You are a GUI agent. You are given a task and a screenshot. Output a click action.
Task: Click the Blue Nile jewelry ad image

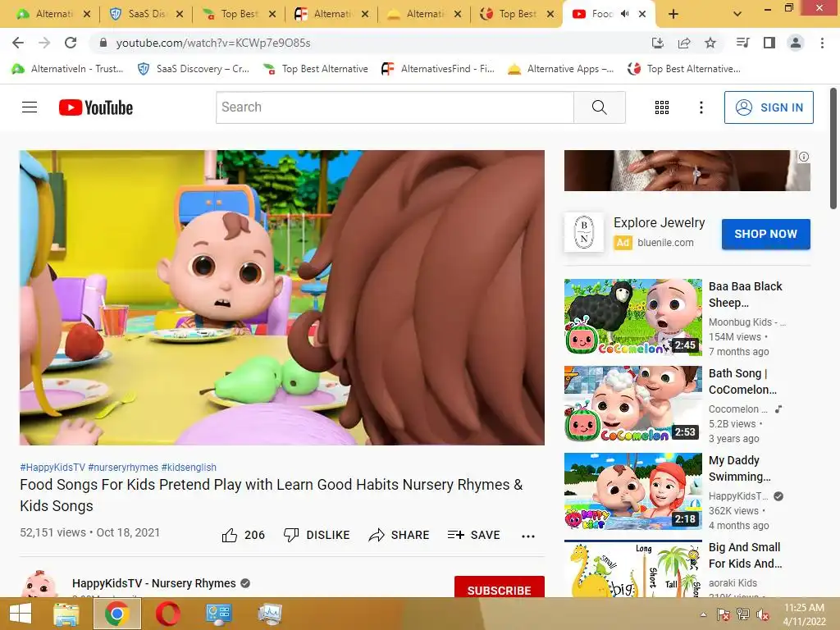click(x=687, y=171)
